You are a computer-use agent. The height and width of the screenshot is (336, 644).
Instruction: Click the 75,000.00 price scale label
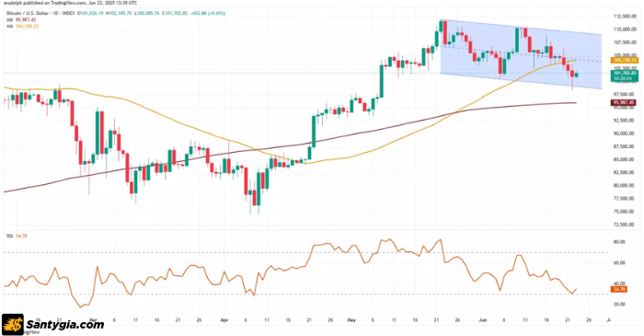coord(625,212)
